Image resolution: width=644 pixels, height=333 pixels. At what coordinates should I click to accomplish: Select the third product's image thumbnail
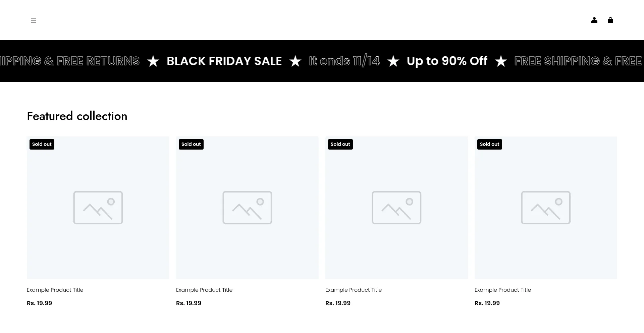(x=396, y=208)
